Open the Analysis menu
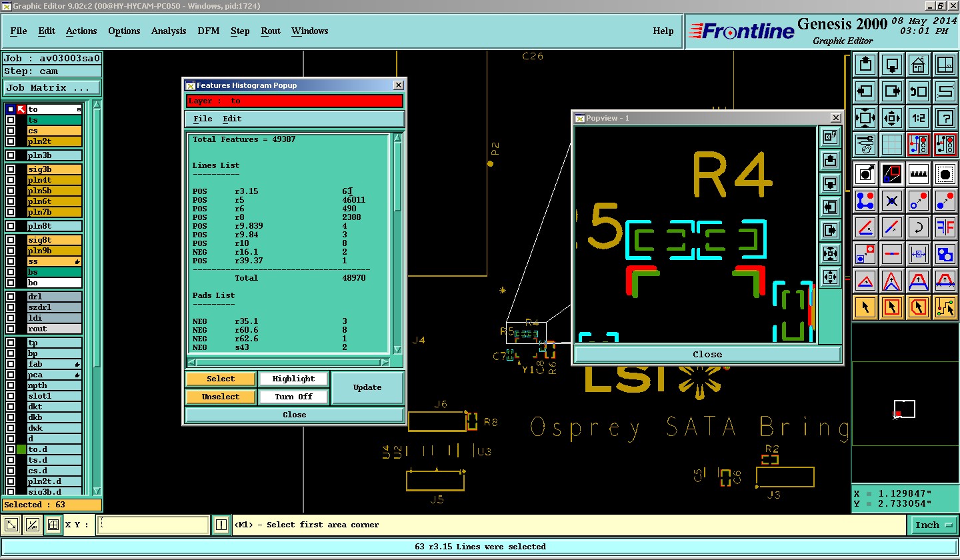 pyautogui.click(x=169, y=31)
